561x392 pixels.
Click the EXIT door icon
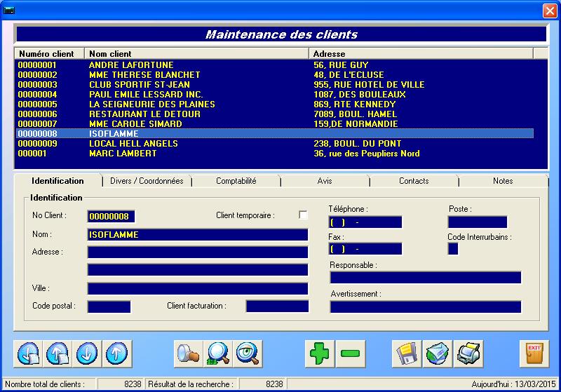point(534,353)
